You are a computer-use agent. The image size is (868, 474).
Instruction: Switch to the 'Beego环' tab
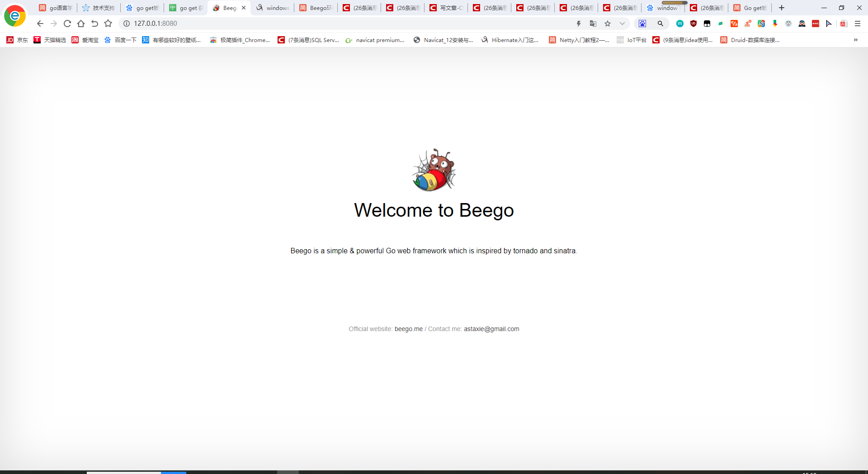coord(316,8)
